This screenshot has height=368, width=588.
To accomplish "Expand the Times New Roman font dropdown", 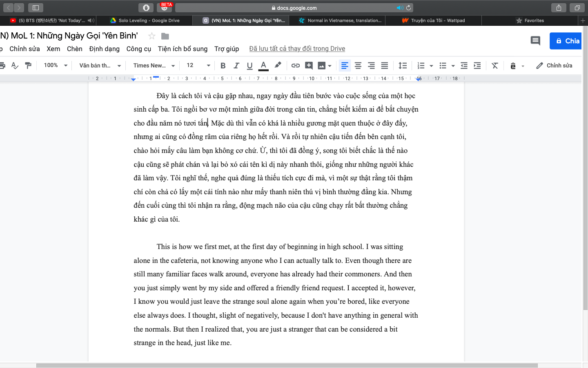I will pos(154,65).
